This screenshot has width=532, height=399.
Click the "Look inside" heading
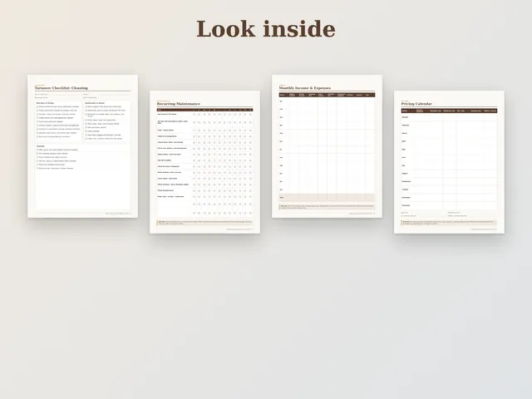point(266,29)
